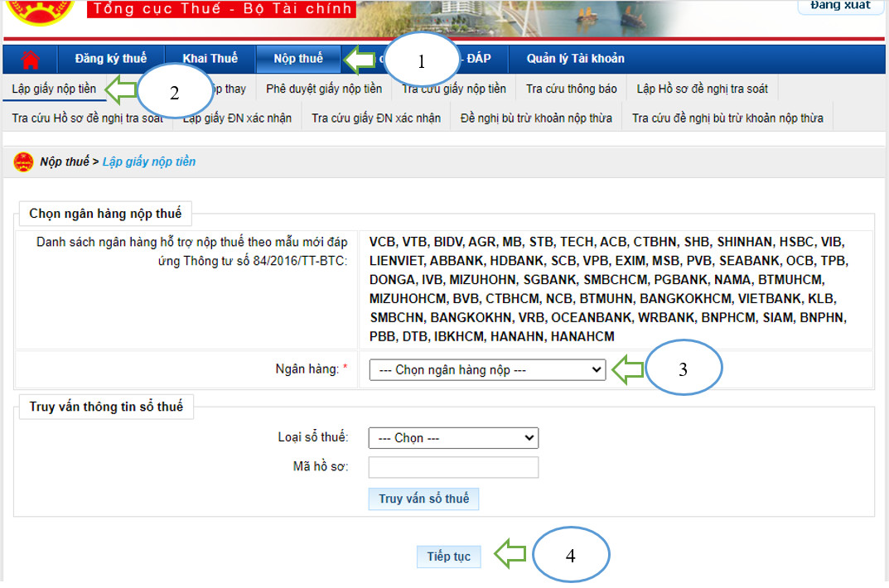Open Tra cứu thông báo tab
This screenshot has height=588, width=889.
(571, 89)
